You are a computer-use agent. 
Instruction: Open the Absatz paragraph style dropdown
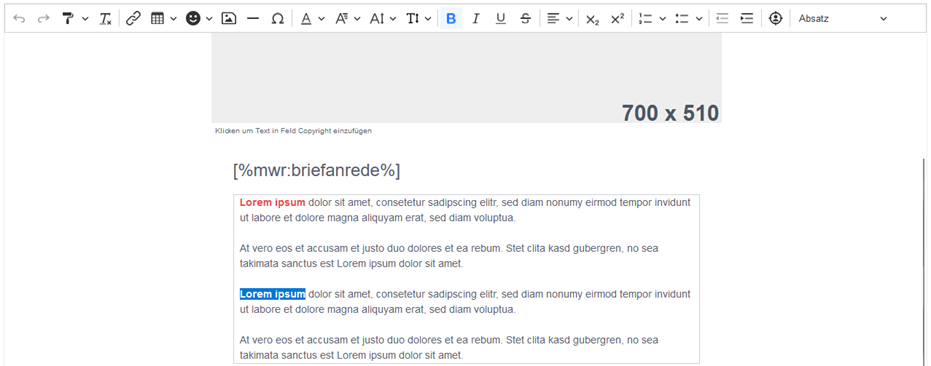coord(843,19)
